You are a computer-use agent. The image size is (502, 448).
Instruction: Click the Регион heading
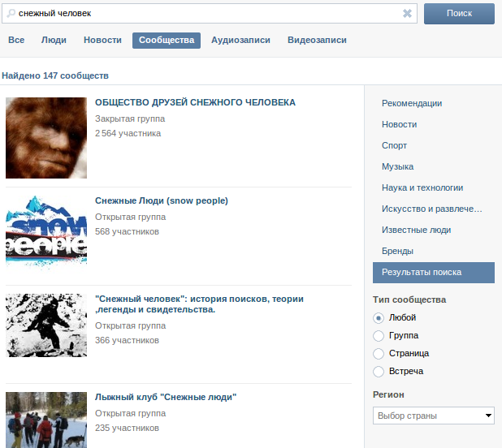(388, 394)
